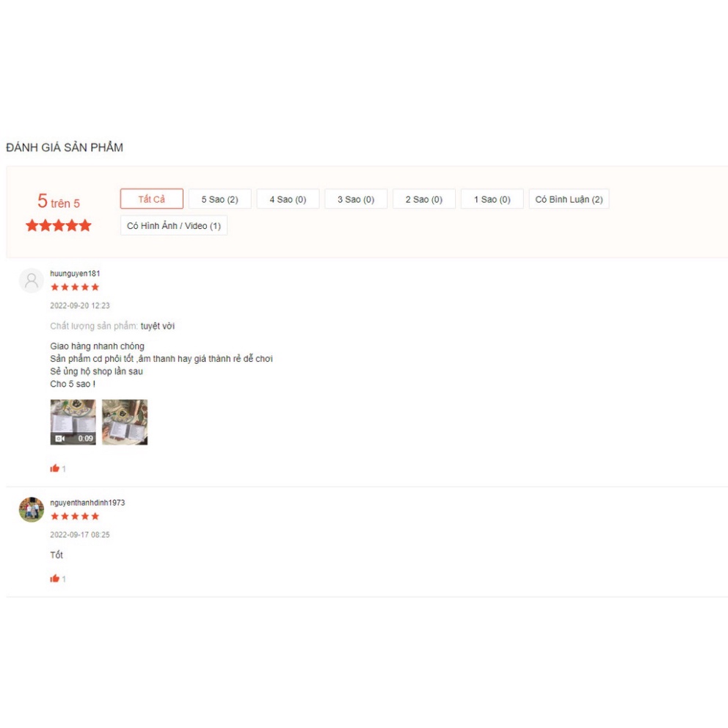Click the star rating under nguyenthanhdinh1973
The height and width of the screenshot is (728, 728).
[75, 517]
